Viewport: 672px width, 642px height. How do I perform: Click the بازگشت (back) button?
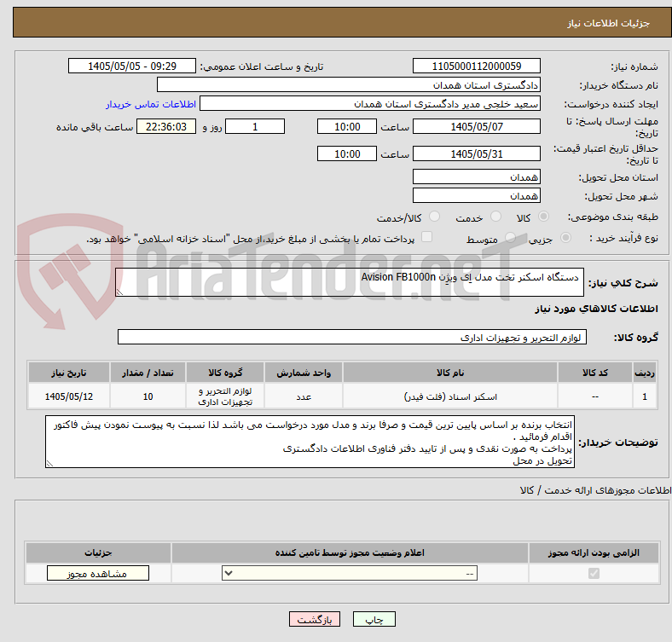pos(315,619)
